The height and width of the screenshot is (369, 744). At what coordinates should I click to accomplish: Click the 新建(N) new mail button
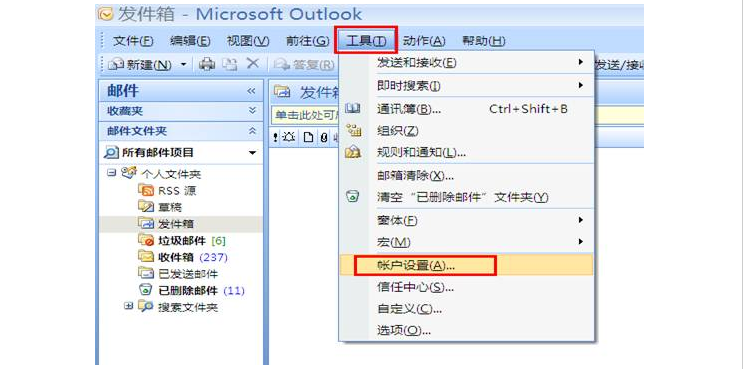(140, 64)
